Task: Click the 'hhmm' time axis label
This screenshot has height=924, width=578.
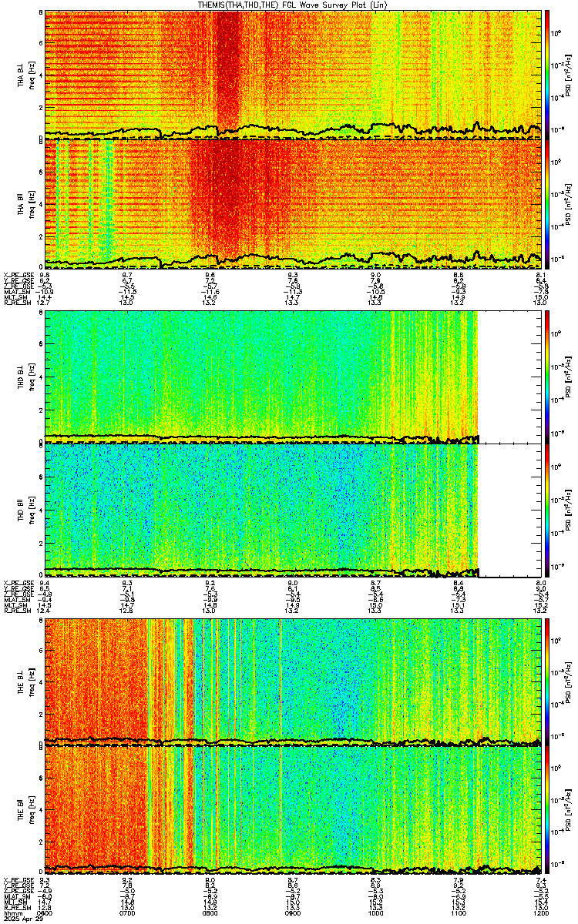Action: [12, 912]
